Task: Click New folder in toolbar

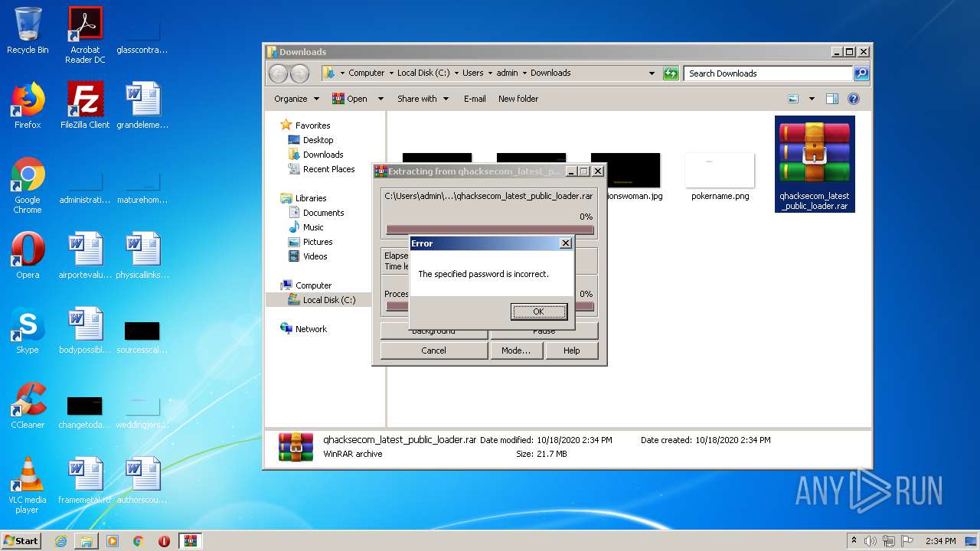Action: point(518,99)
